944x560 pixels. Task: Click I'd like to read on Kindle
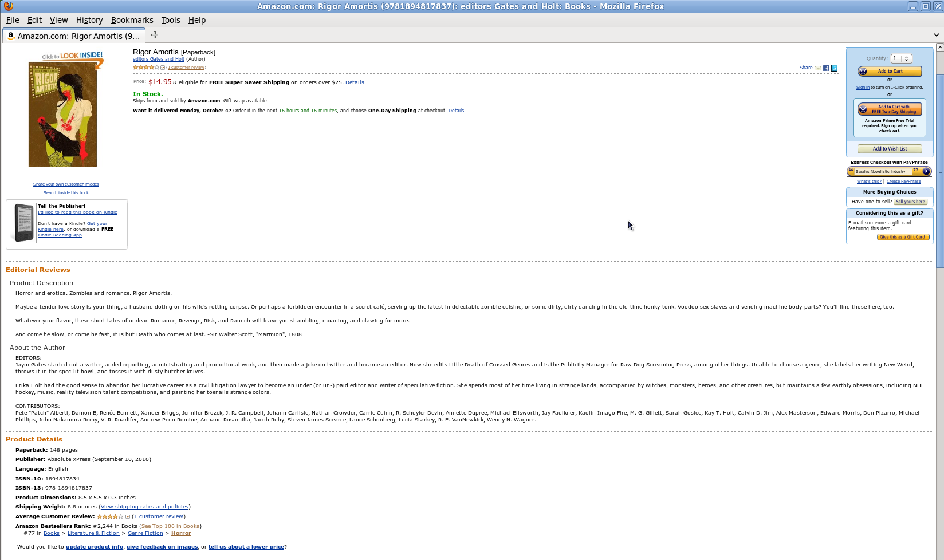[77, 212]
